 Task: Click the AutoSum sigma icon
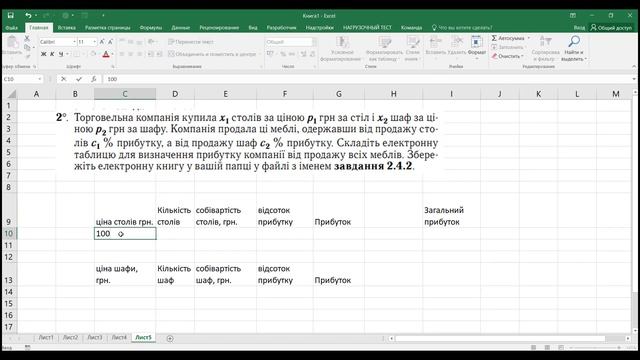click(494, 38)
